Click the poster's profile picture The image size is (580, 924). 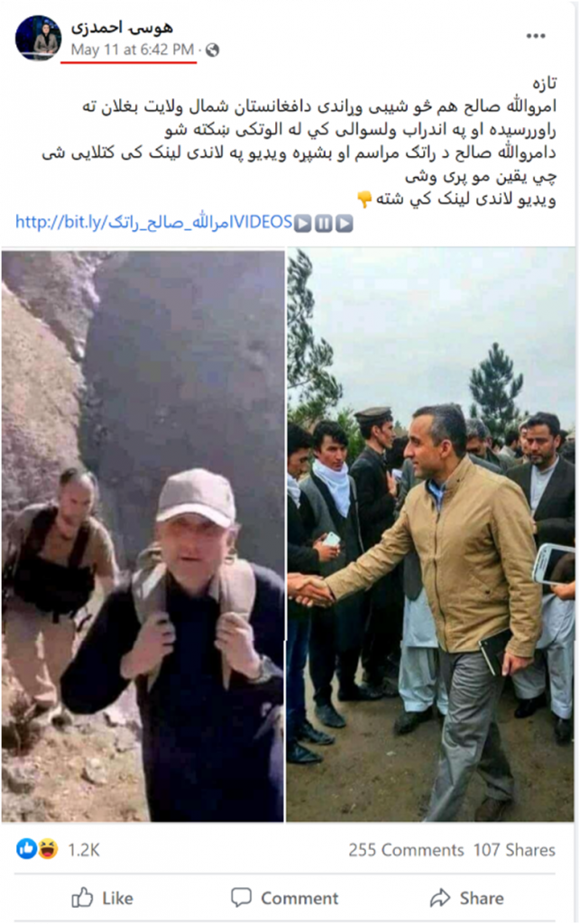[38, 37]
